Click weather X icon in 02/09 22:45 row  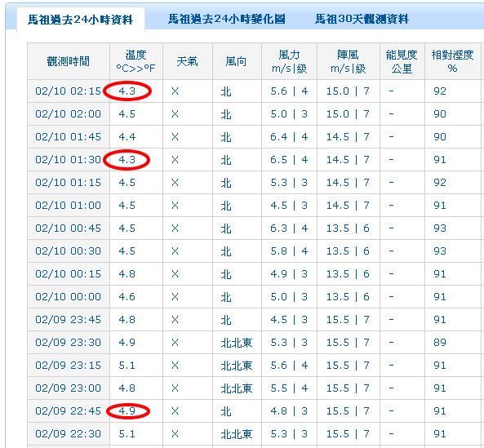tap(175, 411)
